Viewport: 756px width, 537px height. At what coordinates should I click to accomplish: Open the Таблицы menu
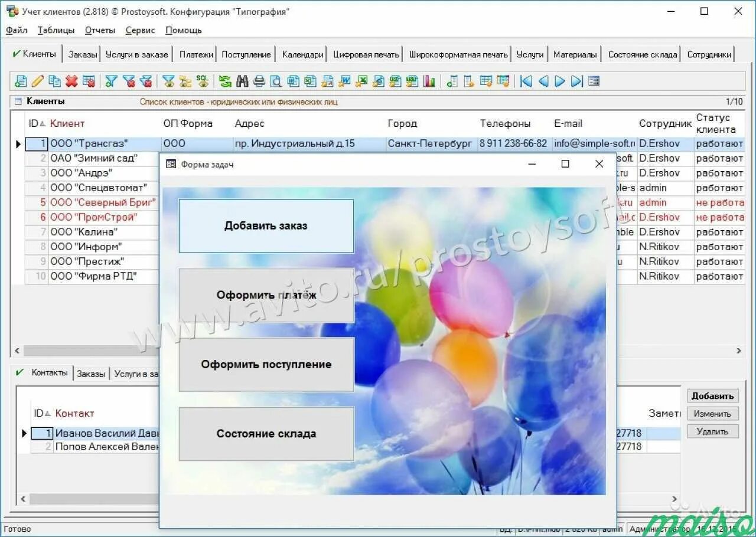pos(56,30)
